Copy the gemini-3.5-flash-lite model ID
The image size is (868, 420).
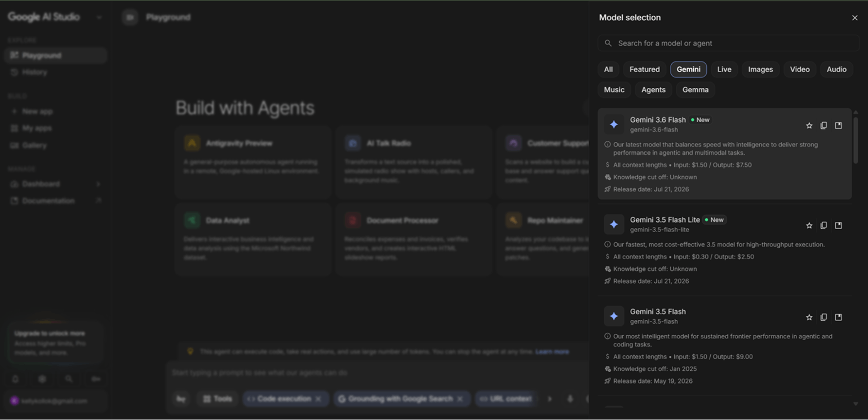click(823, 225)
